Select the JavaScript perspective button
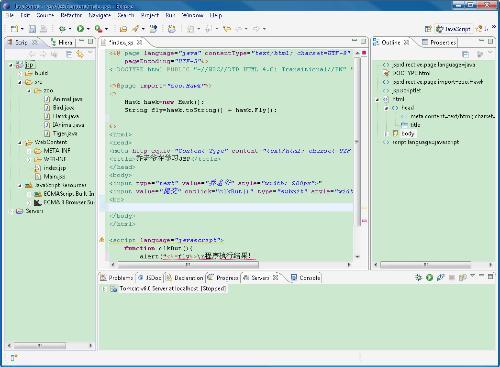The height and width of the screenshot is (367, 500). point(453,29)
